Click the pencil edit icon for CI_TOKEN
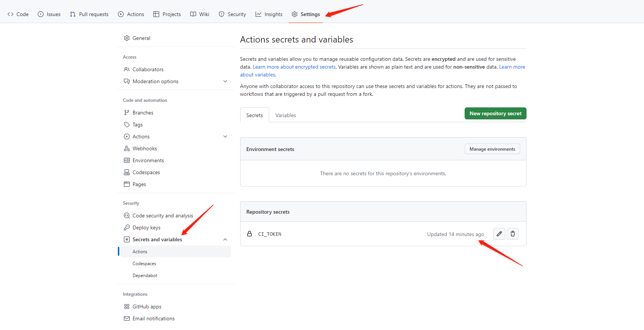 pos(499,234)
